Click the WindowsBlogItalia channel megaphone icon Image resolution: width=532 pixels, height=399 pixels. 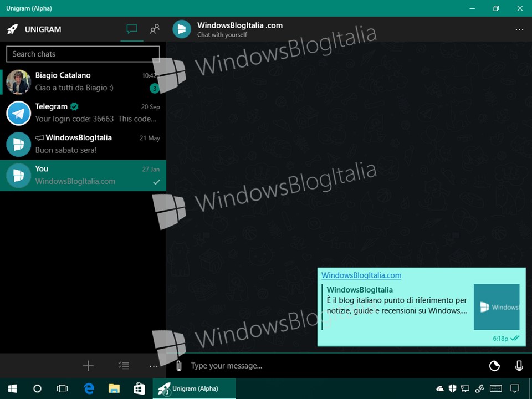point(39,138)
